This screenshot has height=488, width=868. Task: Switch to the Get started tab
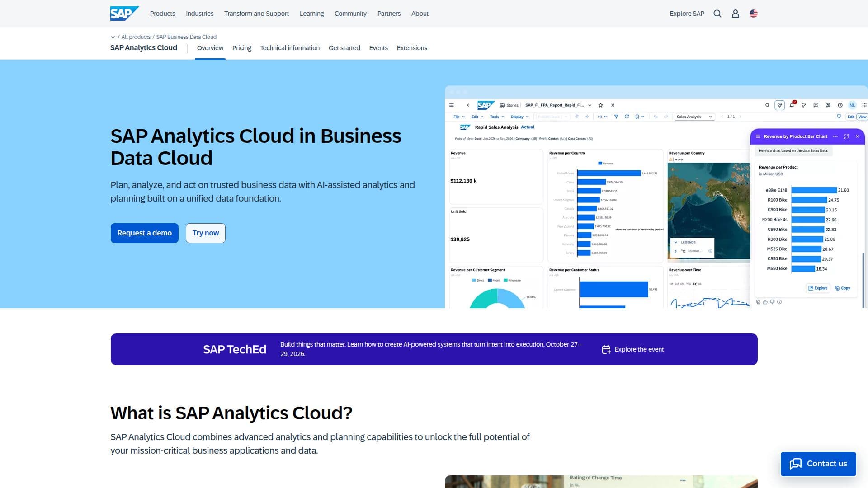(344, 48)
